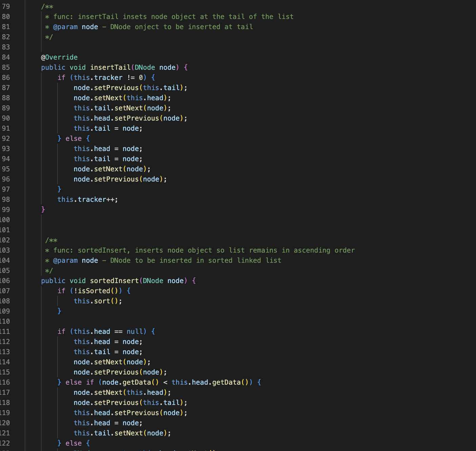This screenshot has height=451, width=476.
Task: Click 'node.setNext(node);' inside sortedInsert
Action: 112,362
